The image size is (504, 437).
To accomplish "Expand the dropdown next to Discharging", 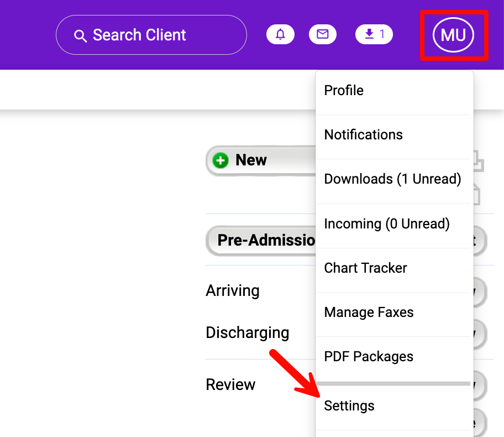I will [x=474, y=332].
